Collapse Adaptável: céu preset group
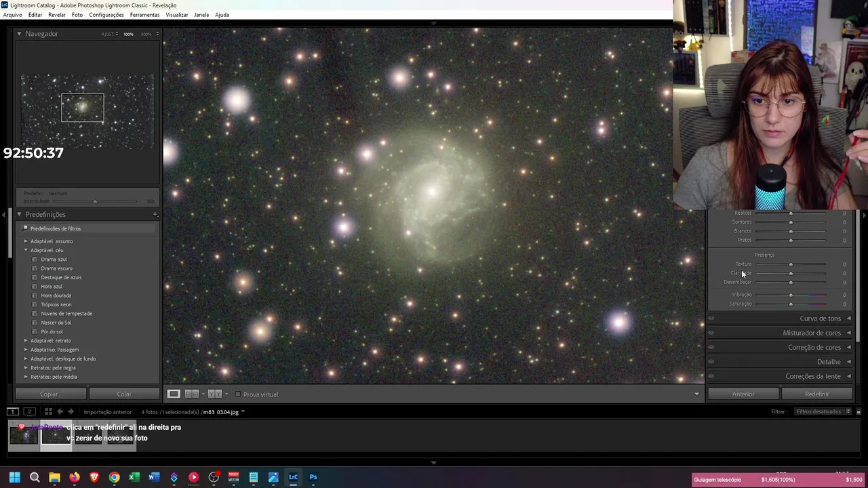Screen dimensions: 868x488 click(26, 250)
